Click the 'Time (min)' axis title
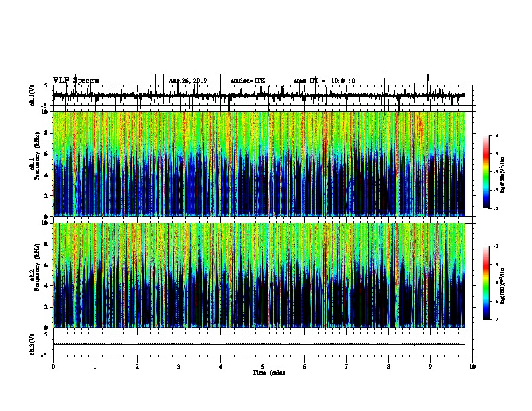The height and width of the screenshot is (411, 532). coord(269,373)
